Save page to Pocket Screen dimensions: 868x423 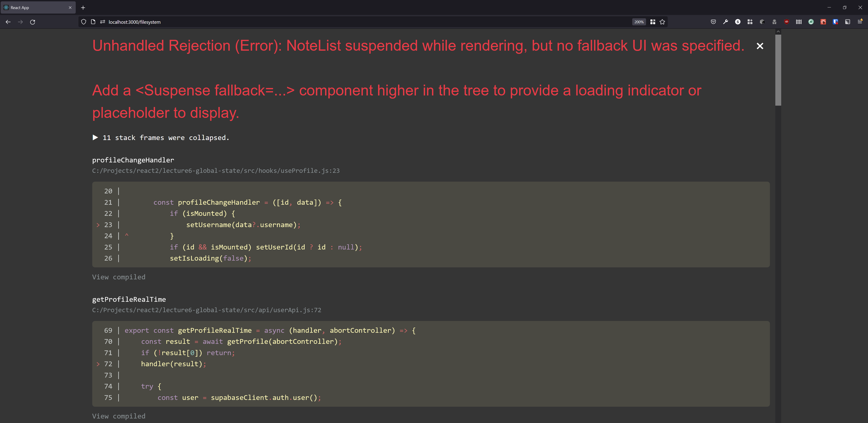713,22
